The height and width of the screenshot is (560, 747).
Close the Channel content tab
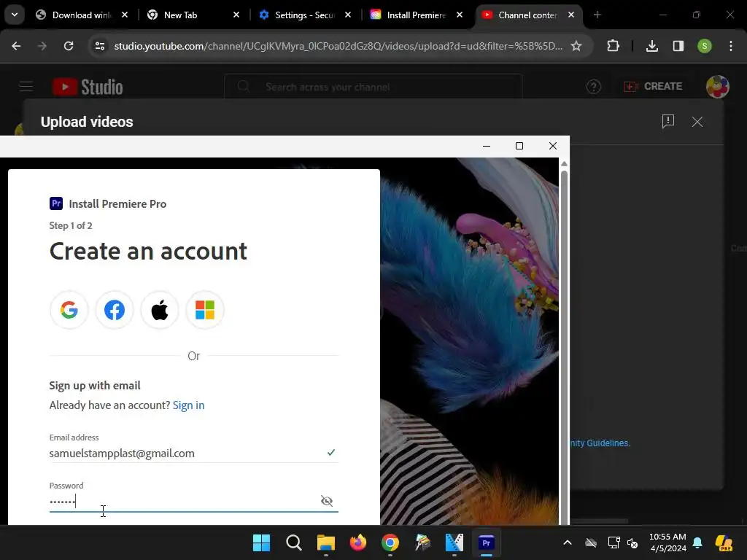[x=571, y=15]
